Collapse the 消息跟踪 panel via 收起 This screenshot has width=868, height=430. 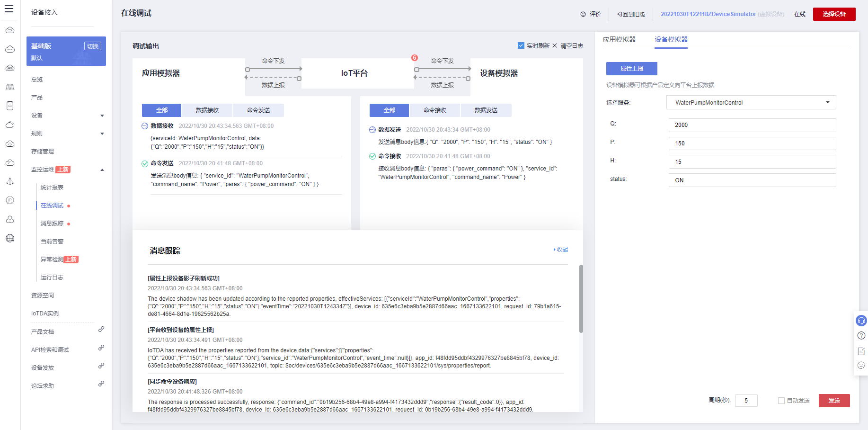click(561, 250)
